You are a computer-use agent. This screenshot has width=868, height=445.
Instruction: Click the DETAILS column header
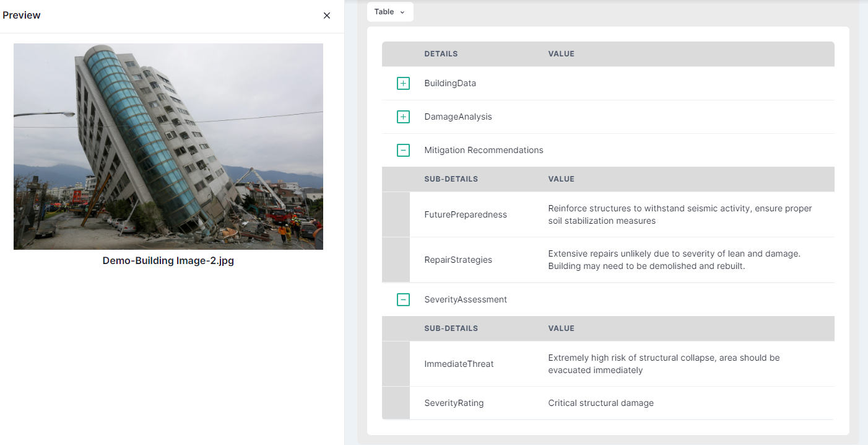pos(441,54)
